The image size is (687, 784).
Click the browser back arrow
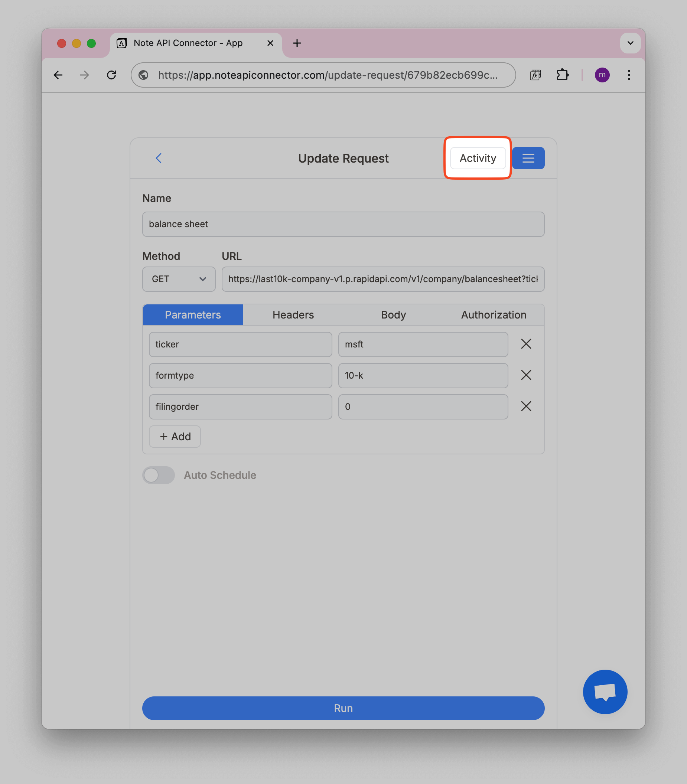point(58,75)
